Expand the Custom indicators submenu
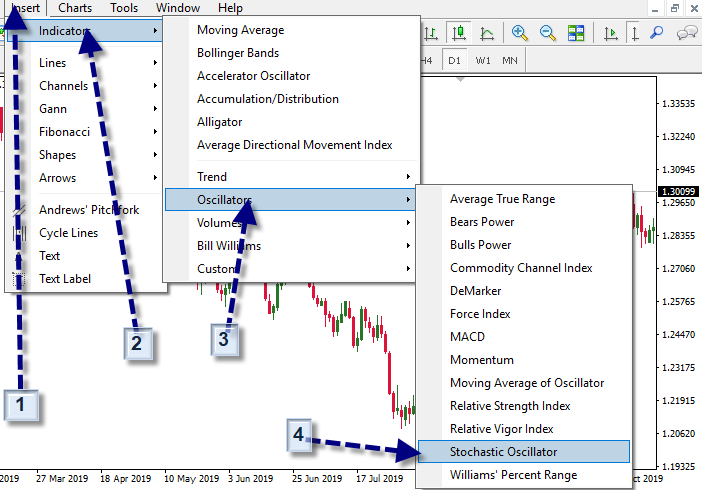The height and width of the screenshot is (490, 702). point(290,269)
